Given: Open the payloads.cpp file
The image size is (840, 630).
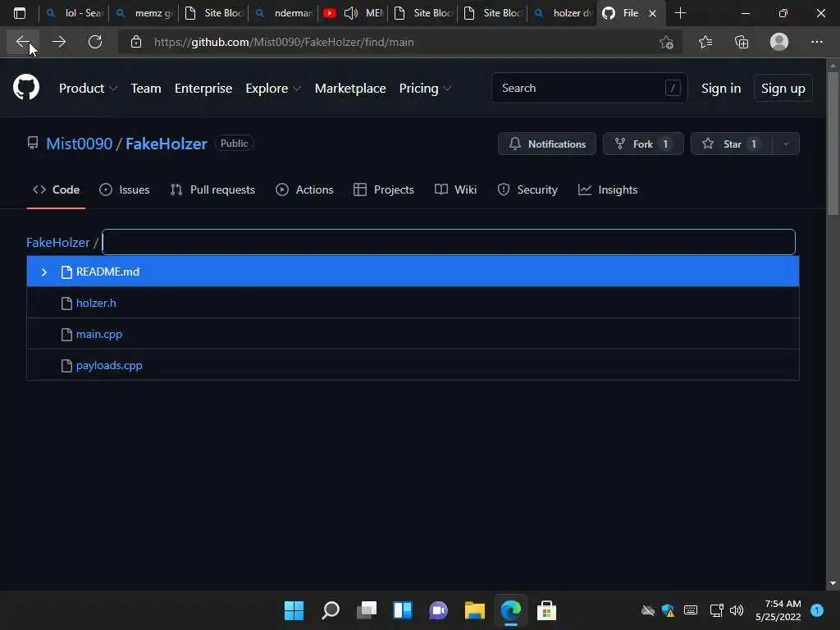Looking at the screenshot, I should [109, 365].
